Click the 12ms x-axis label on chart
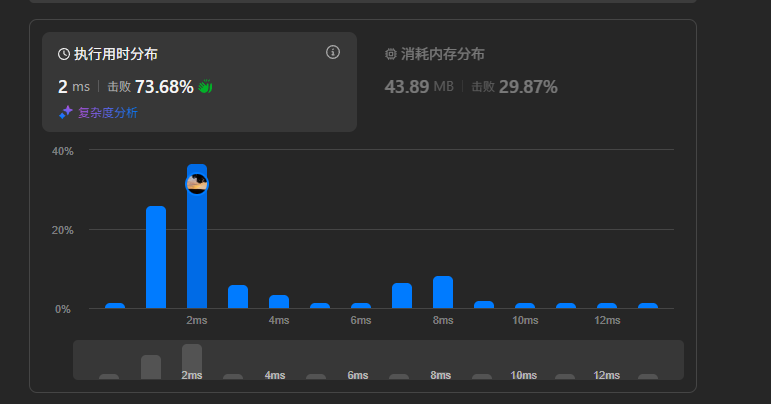771x404 pixels. (607, 320)
